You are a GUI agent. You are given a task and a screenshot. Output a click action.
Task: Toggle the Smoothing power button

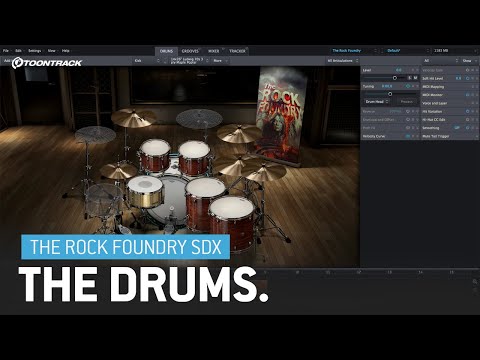pyautogui.click(x=467, y=128)
